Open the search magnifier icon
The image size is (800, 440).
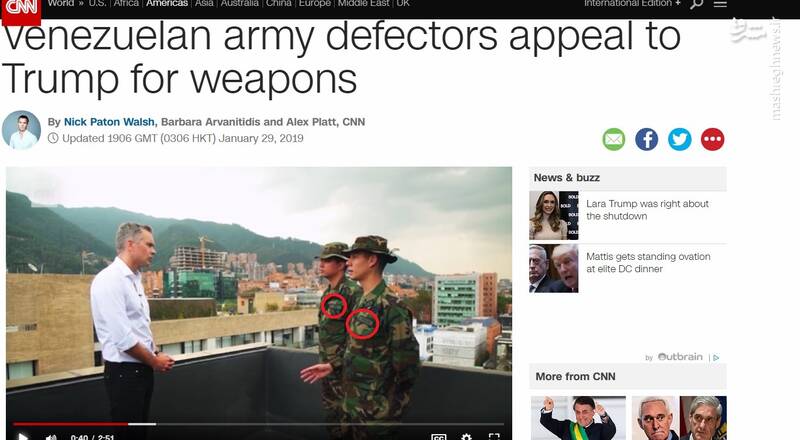click(x=696, y=4)
